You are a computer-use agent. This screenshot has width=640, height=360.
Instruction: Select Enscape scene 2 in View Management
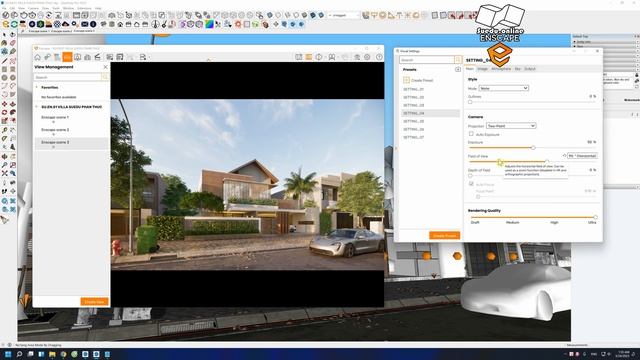[55, 130]
